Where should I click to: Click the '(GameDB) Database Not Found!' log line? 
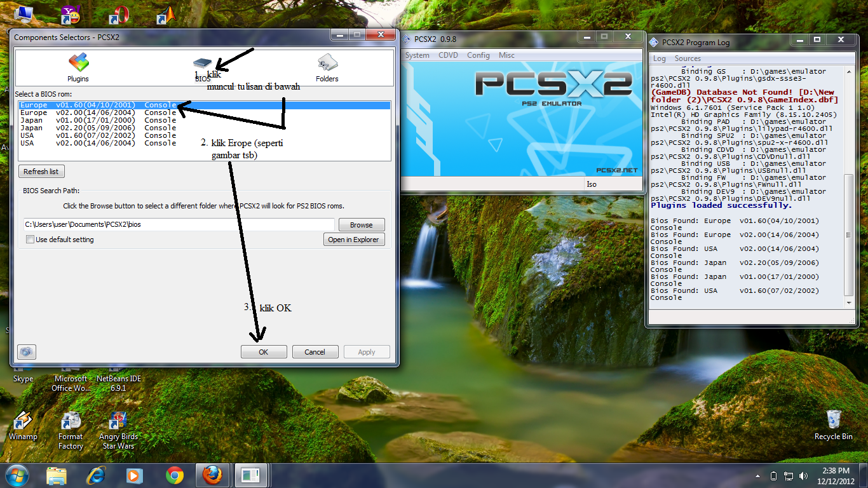tap(744, 96)
